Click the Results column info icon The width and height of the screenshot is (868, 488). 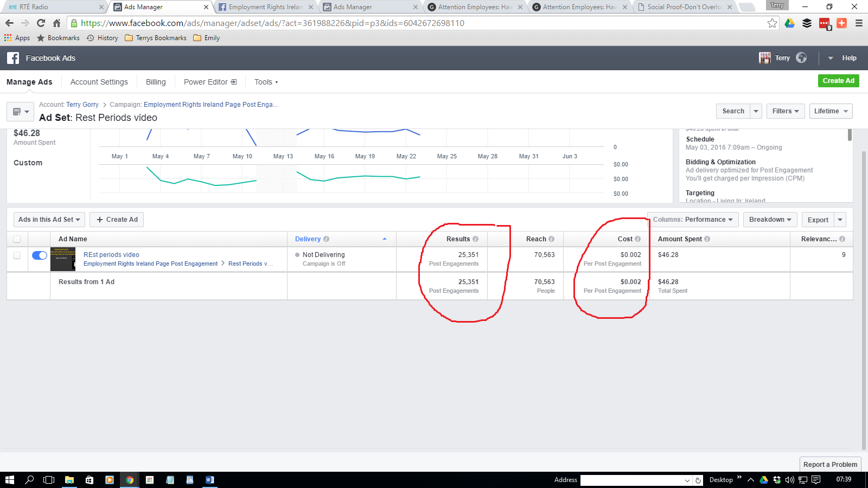tap(476, 239)
